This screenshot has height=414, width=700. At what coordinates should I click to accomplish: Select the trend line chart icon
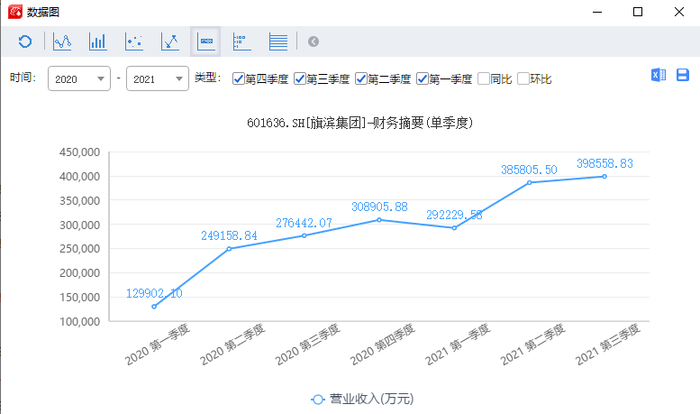pos(170,42)
